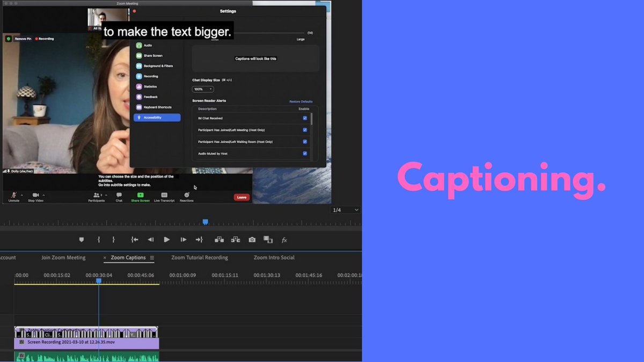Close the Zoom Settings window
Screen dimensions: 644x362
pos(134,11)
